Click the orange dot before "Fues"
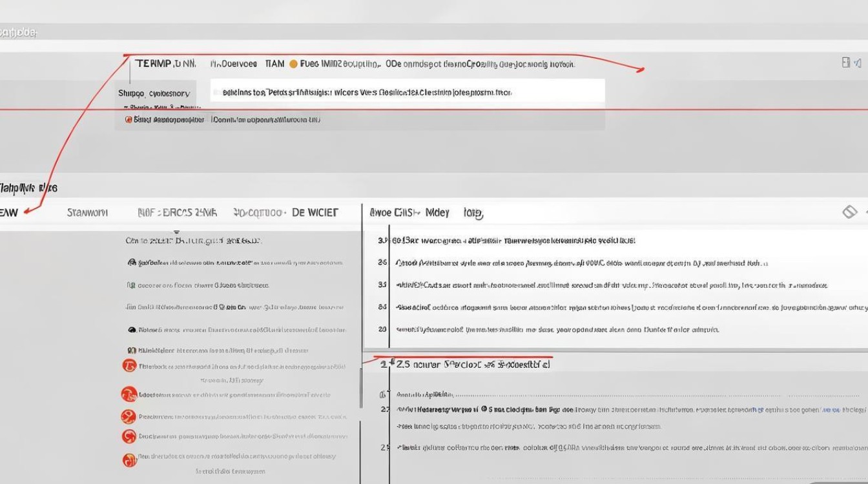The width and height of the screenshot is (868, 484). point(293,64)
